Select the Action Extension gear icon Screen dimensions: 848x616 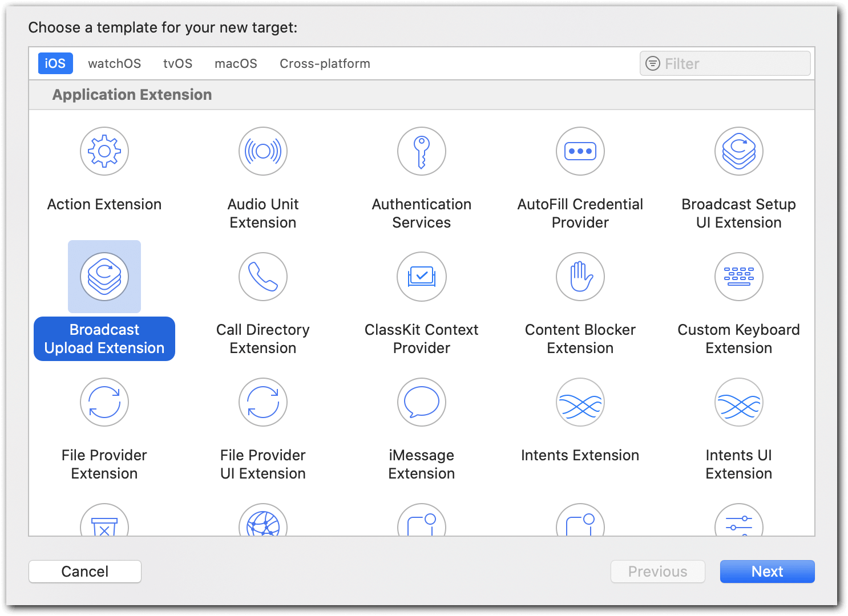pyautogui.click(x=104, y=151)
